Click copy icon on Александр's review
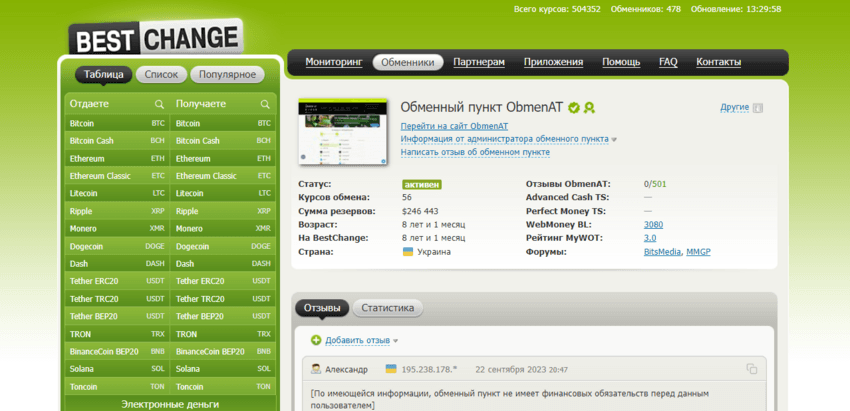This screenshot has width=850, height=411. pyautogui.click(x=751, y=369)
